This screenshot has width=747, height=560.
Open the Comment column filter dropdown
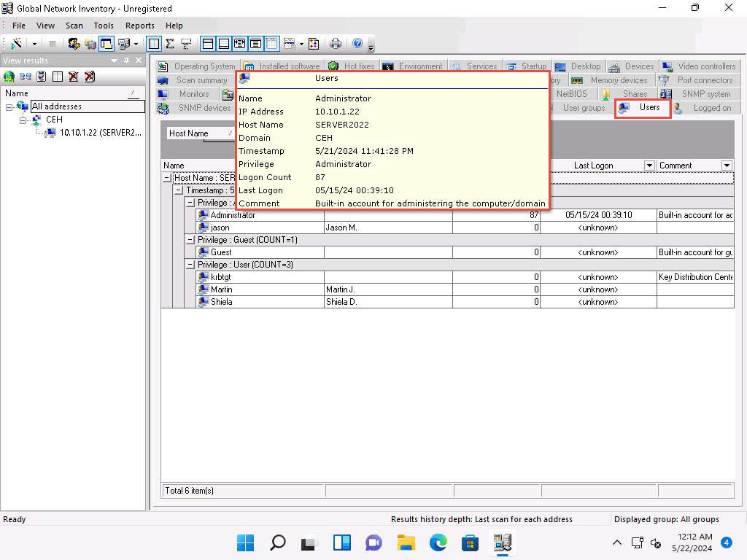(x=726, y=166)
